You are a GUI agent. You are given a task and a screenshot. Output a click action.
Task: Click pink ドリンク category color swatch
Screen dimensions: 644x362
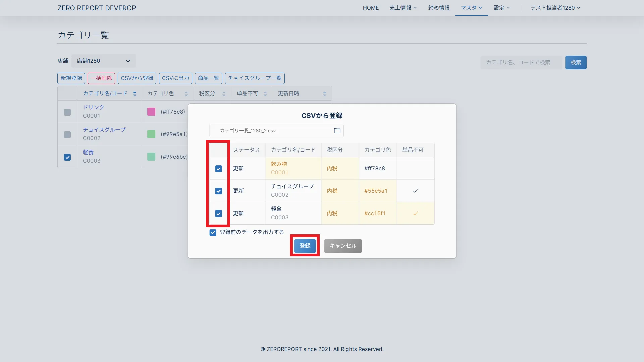[x=151, y=112]
